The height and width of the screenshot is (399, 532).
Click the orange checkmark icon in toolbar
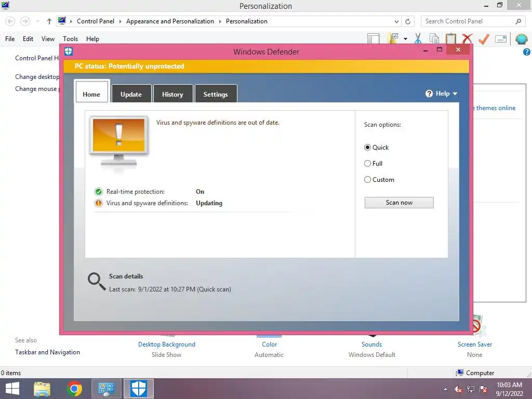484,38
